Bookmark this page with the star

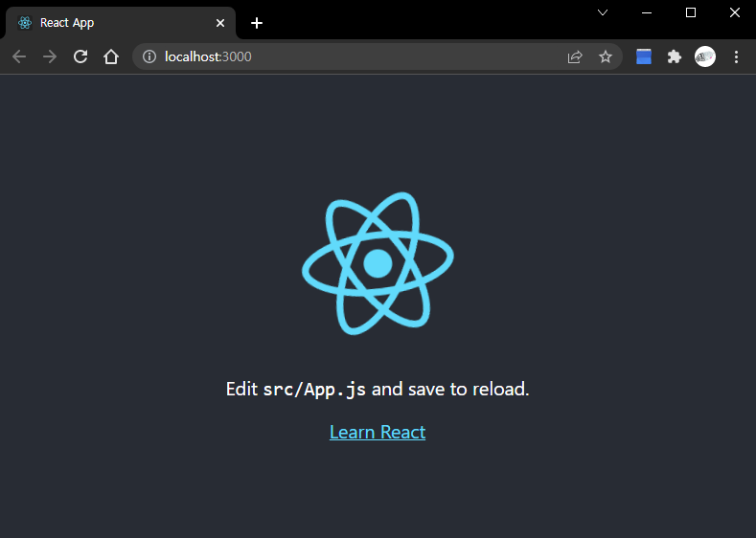606,56
